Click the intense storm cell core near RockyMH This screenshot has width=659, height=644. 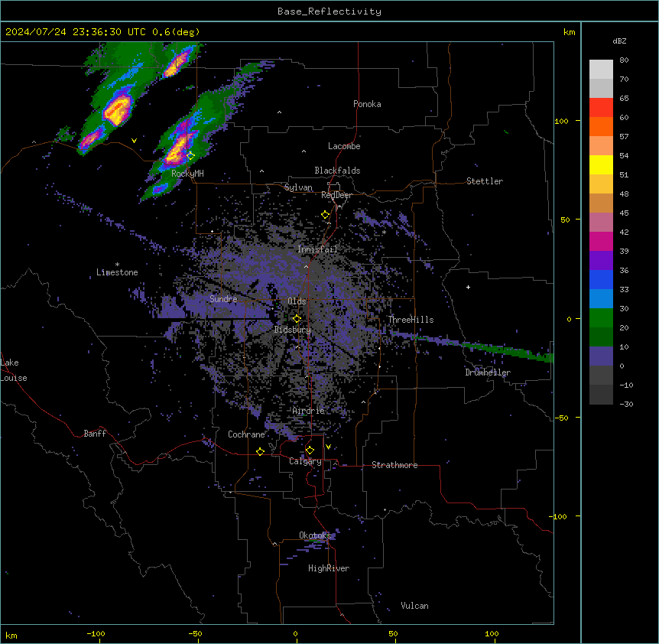pyautogui.click(x=177, y=150)
